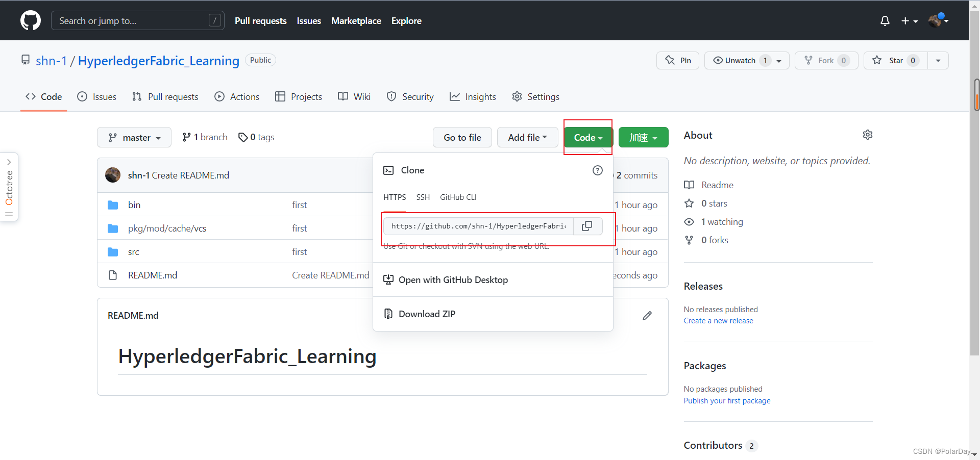980x460 pixels.
Task: View the 1 branch link
Action: coord(205,137)
